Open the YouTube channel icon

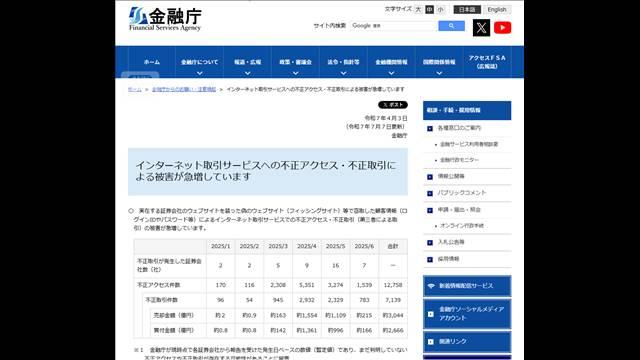(x=502, y=28)
